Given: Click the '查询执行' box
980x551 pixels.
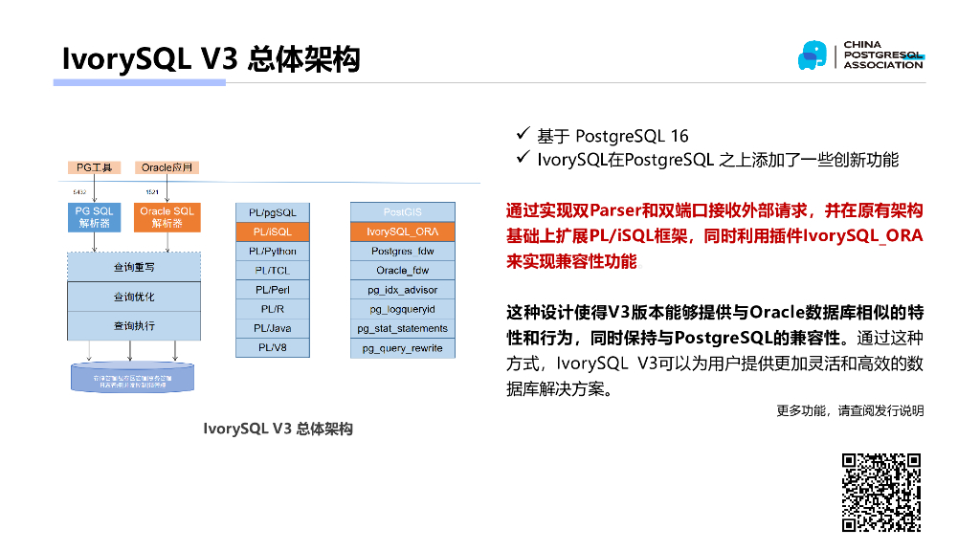Looking at the screenshot, I should (x=134, y=325).
